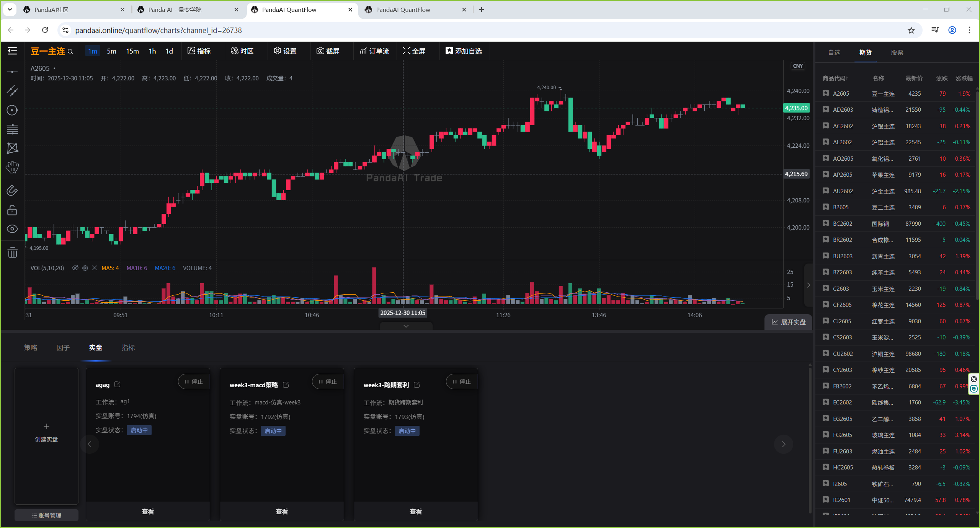This screenshot has height=528, width=980.
Task: Open the 股票 stocks tab
Action: point(897,52)
